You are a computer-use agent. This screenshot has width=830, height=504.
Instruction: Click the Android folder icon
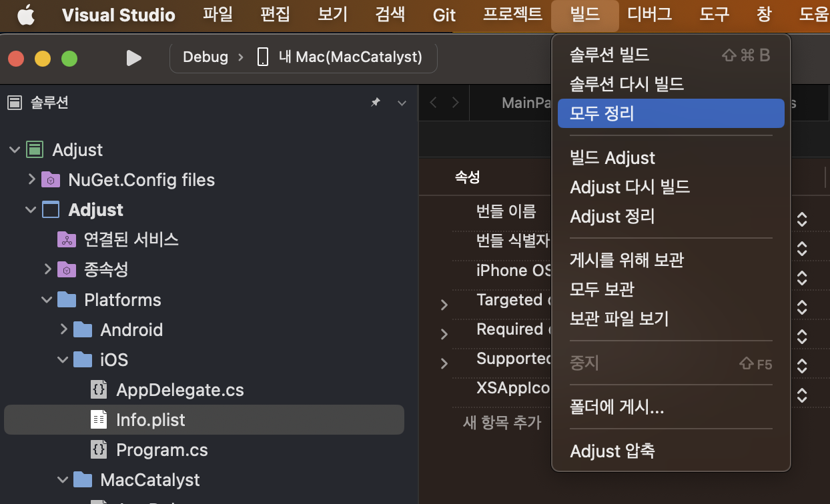tap(82, 329)
